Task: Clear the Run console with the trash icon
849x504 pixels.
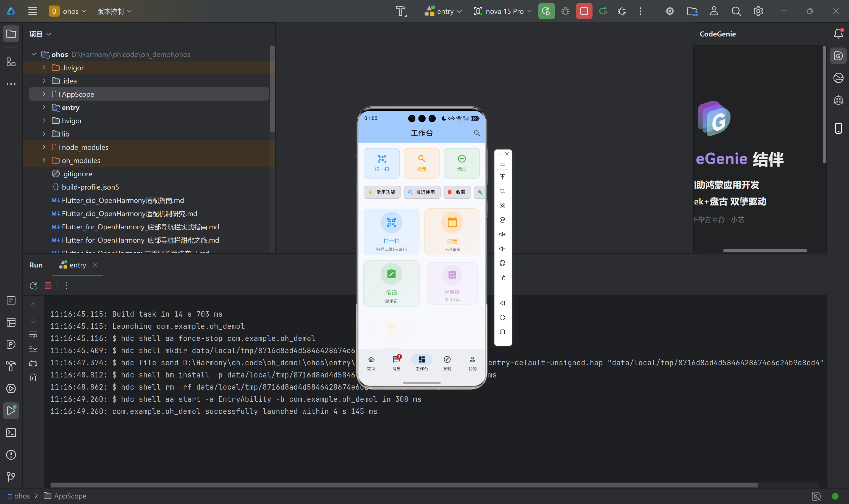Action: [x=33, y=377]
